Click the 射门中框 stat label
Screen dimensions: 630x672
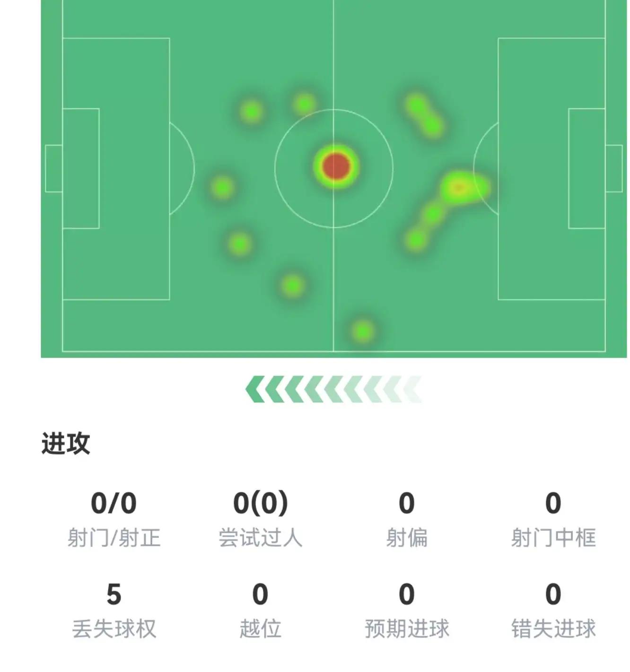[x=553, y=538]
